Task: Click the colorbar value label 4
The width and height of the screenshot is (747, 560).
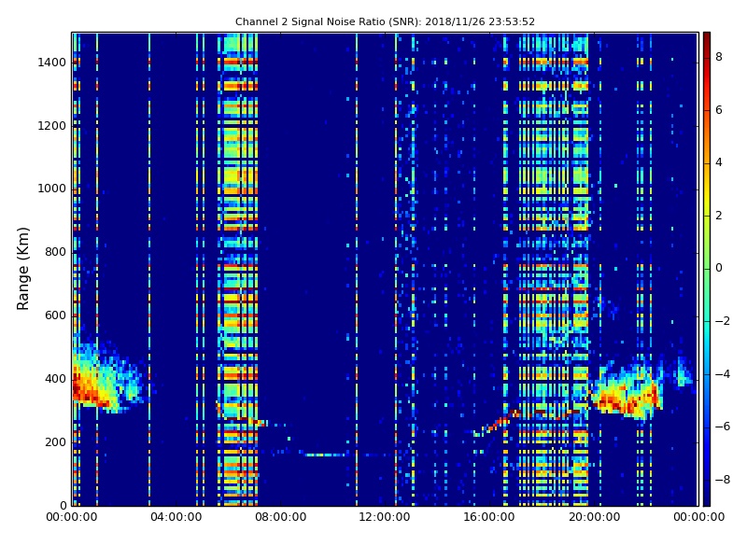Action: [x=719, y=162]
